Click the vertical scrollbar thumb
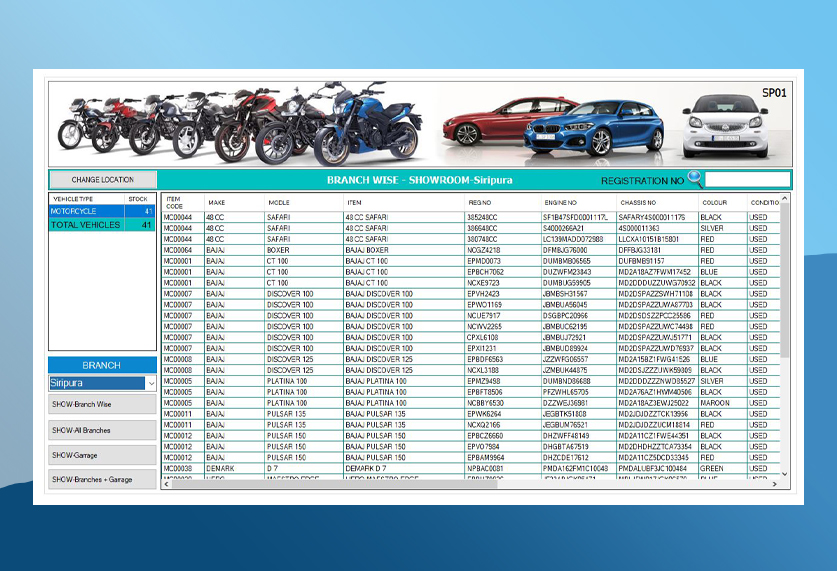 [784, 281]
